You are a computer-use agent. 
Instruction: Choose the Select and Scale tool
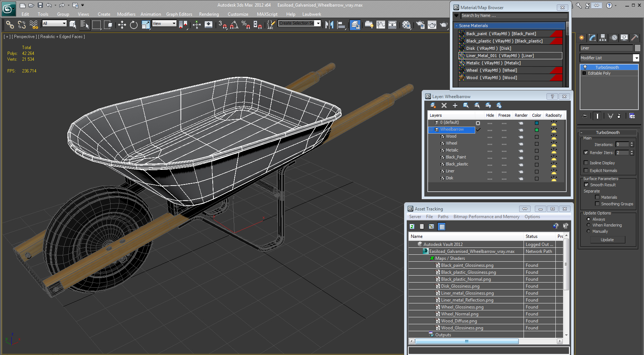click(146, 25)
